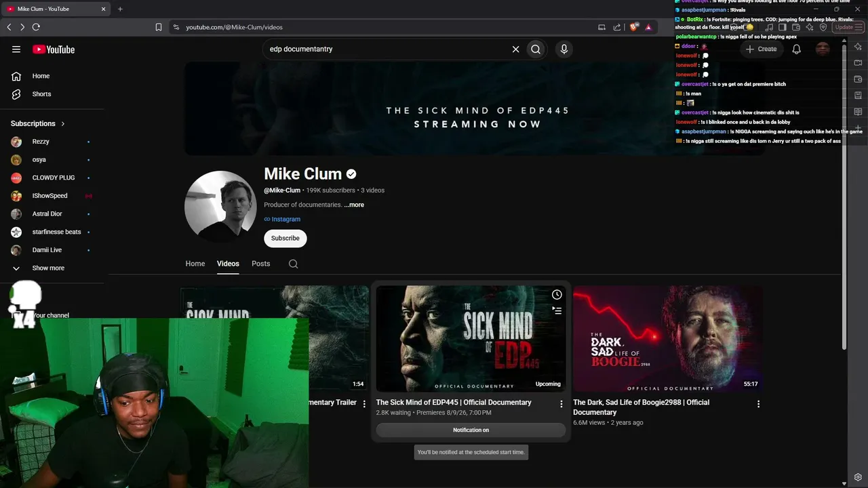Screen dimensions: 868x488
Task: Open the channel Posts tab
Action: (x=261, y=264)
